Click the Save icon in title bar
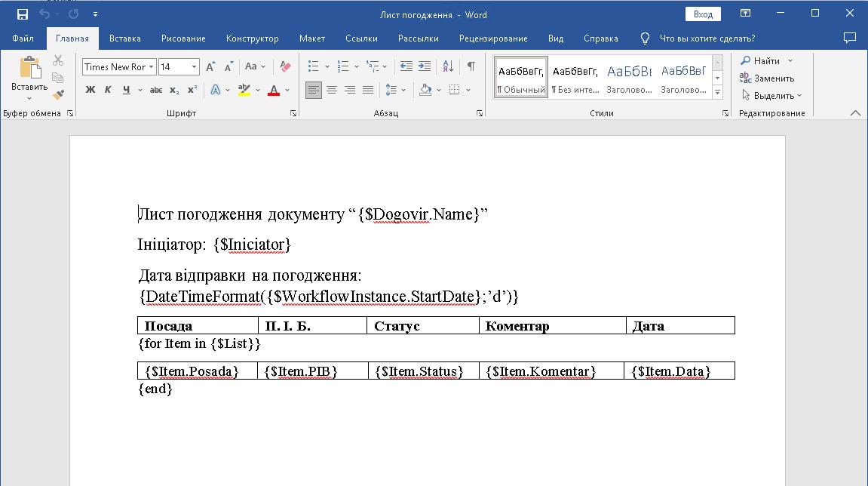 [x=22, y=14]
